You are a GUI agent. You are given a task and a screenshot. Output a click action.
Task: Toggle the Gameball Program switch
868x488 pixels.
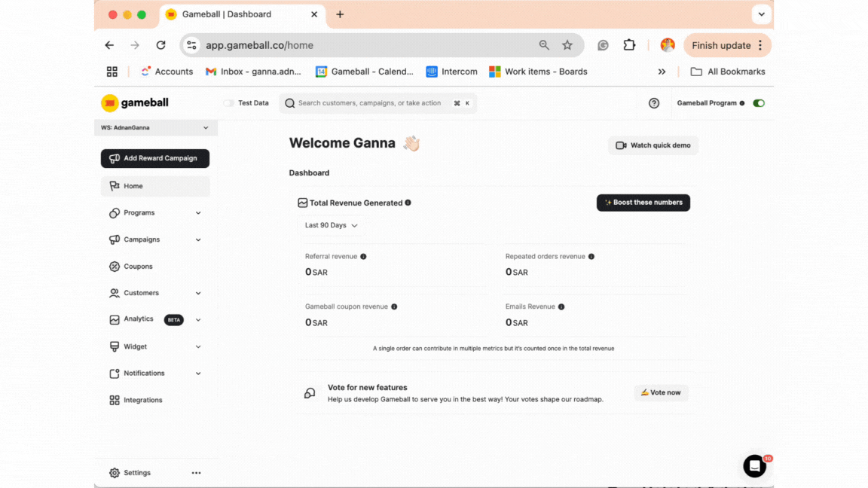759,103
